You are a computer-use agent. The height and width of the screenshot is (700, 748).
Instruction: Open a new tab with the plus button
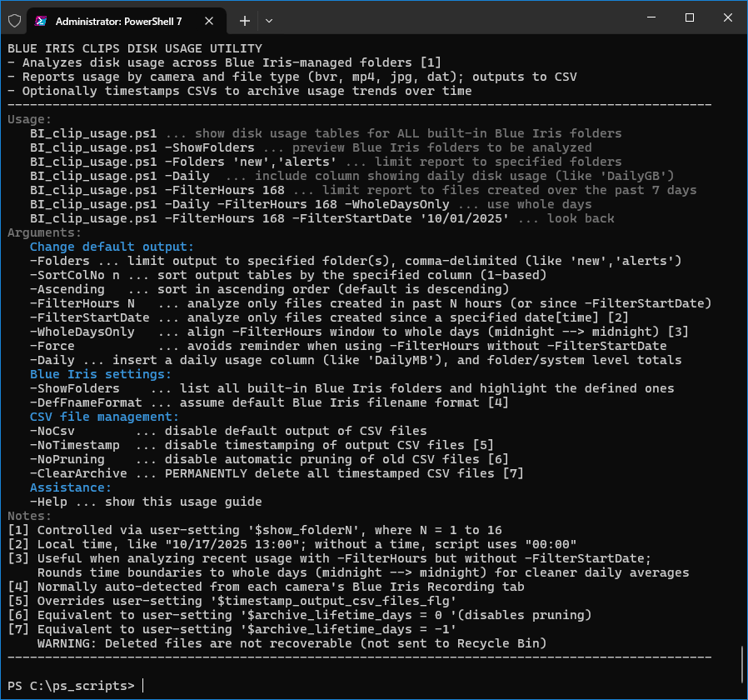[x=245, y=20]
